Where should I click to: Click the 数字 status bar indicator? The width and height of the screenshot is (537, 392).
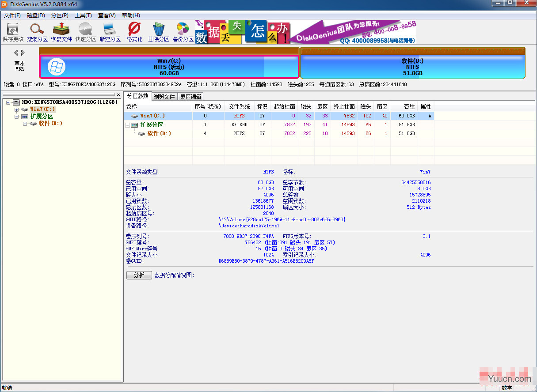[x=507, y=388]
